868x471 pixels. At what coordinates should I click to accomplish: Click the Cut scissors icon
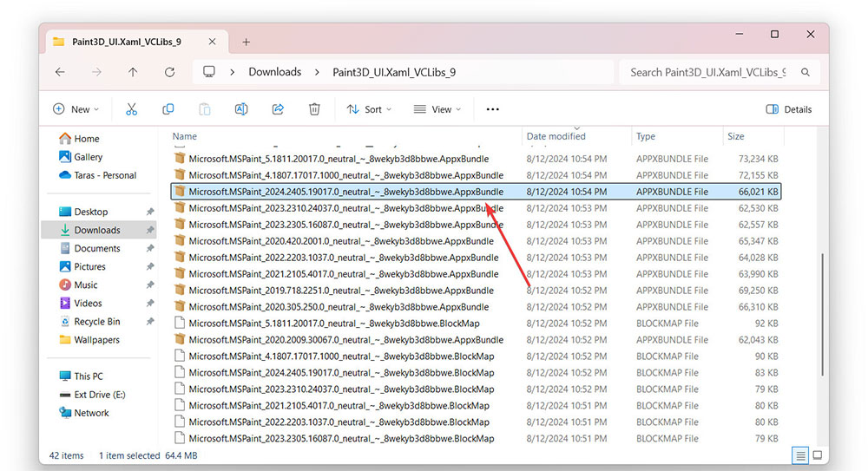(x=132, y=109)
